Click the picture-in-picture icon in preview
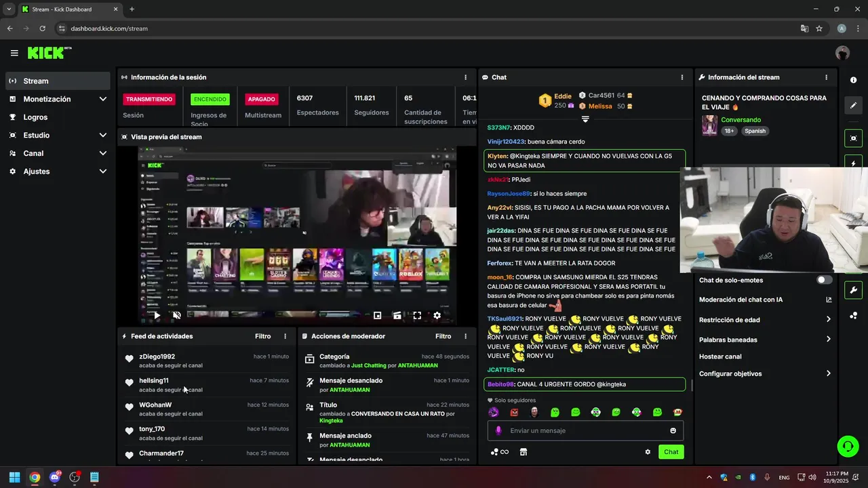This screenshot has height=488, width=868. pyautogui.click(x=378, y=315)
